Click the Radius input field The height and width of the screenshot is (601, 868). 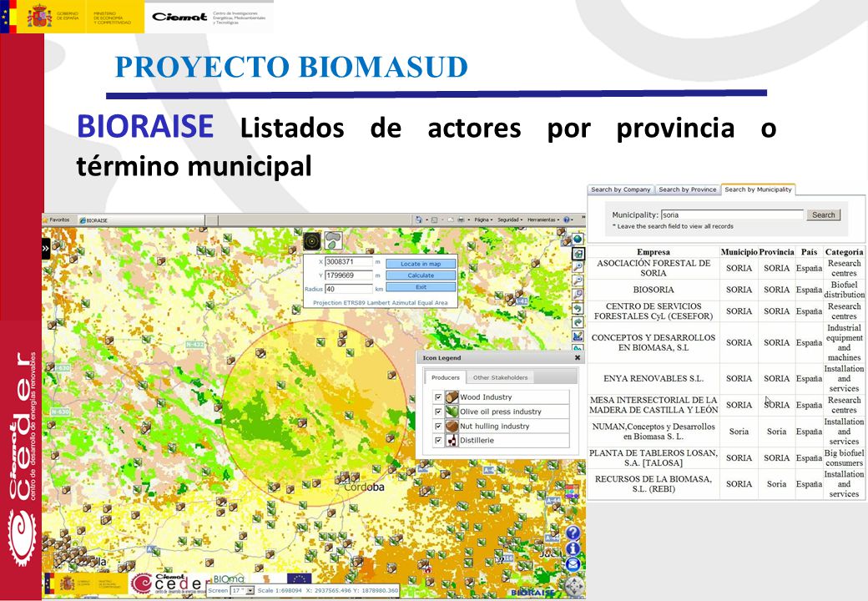coord(349,289)
